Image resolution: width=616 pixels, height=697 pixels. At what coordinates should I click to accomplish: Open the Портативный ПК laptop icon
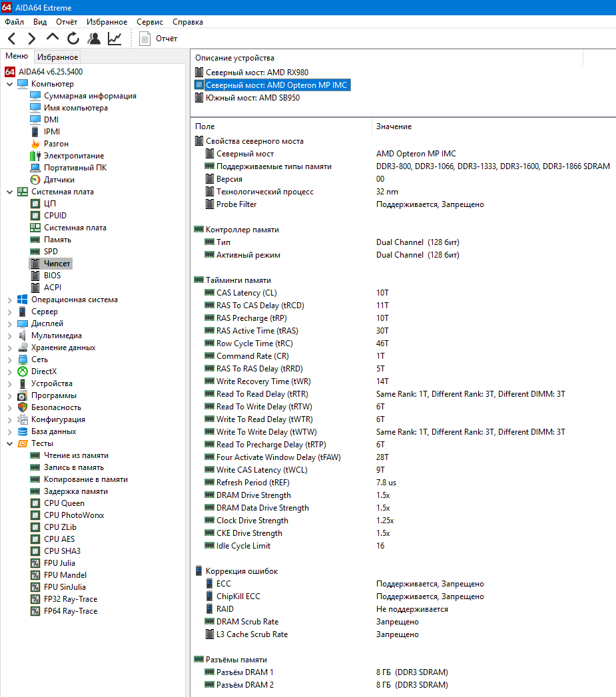[35, 168]
